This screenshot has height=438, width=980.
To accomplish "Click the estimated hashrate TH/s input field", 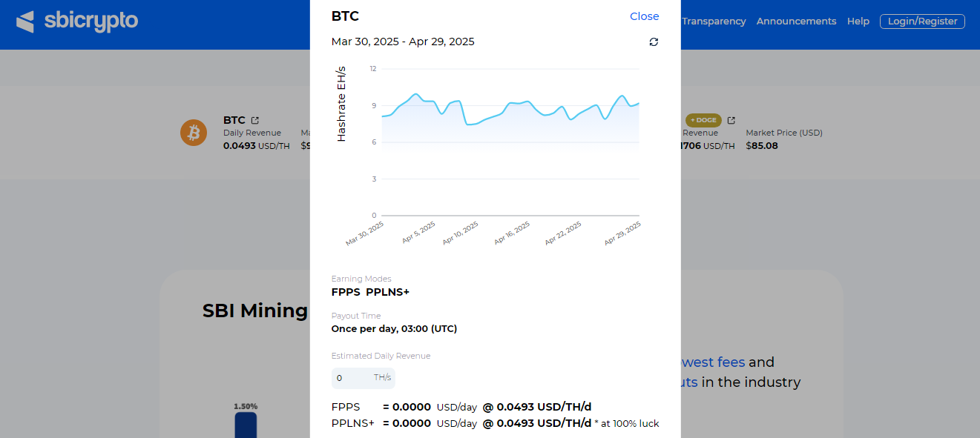I will coord(364,378).
